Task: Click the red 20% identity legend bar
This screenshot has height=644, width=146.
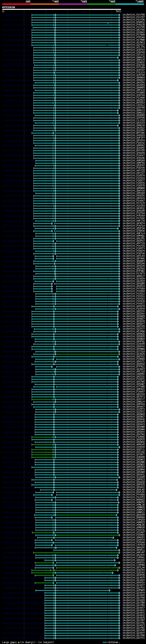Action: coord(16,4)
